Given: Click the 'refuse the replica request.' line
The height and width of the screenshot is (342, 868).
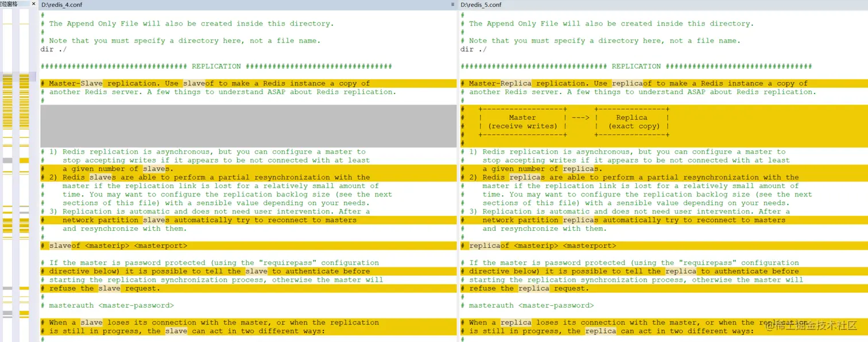Looking at the screenshot, I should (664, 289).
